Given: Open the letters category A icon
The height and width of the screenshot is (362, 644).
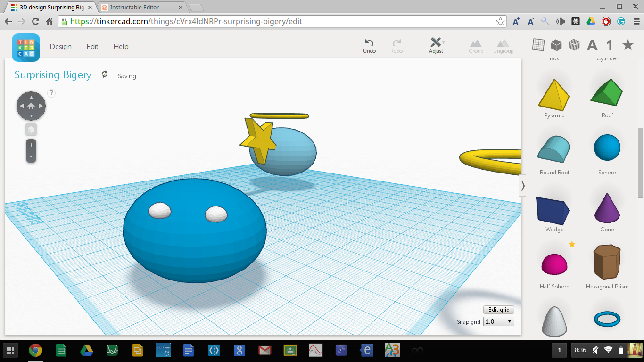Looking at the screenshot, I should pos(592,45).
